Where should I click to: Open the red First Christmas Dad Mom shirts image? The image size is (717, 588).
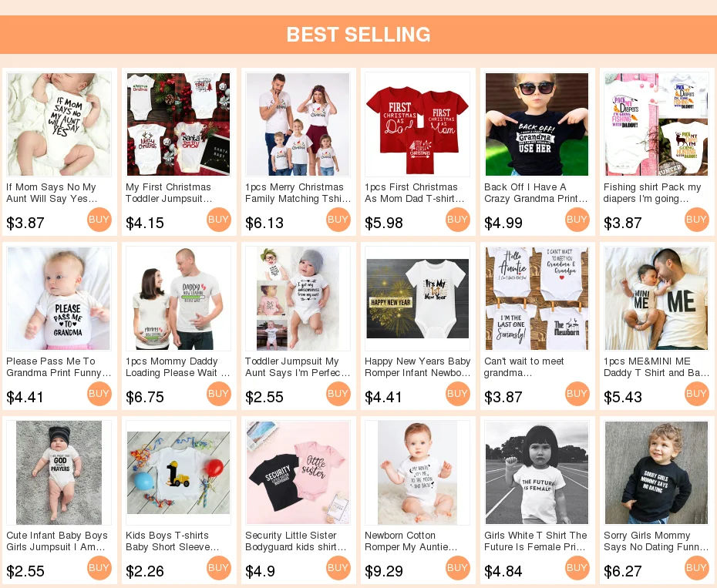pos(418,124)
